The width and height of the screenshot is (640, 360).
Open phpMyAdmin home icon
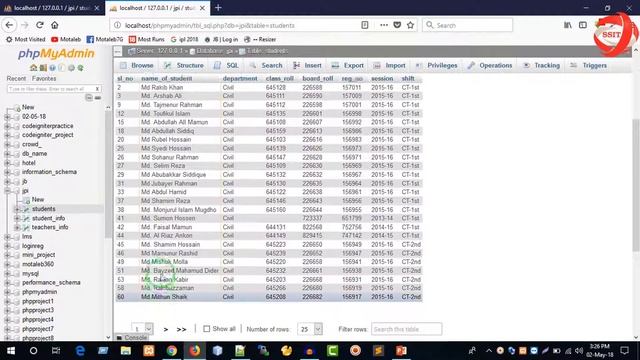coord(33,68)
